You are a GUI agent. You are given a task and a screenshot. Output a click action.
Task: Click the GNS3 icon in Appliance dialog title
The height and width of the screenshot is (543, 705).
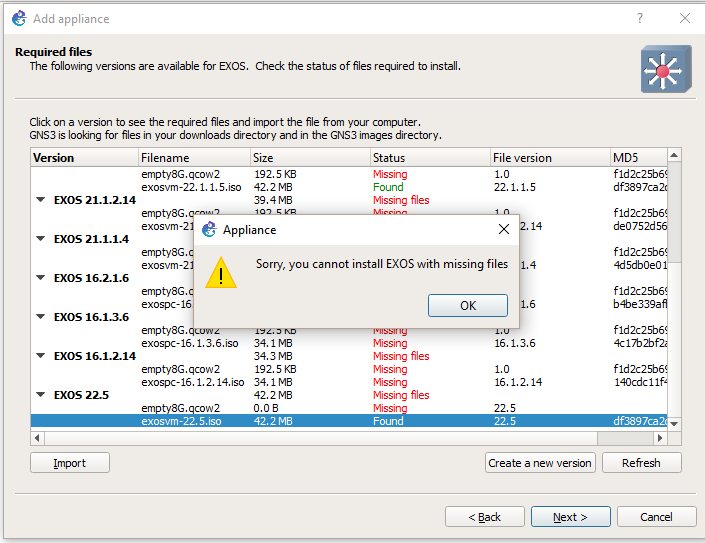(x=209, y=230)
